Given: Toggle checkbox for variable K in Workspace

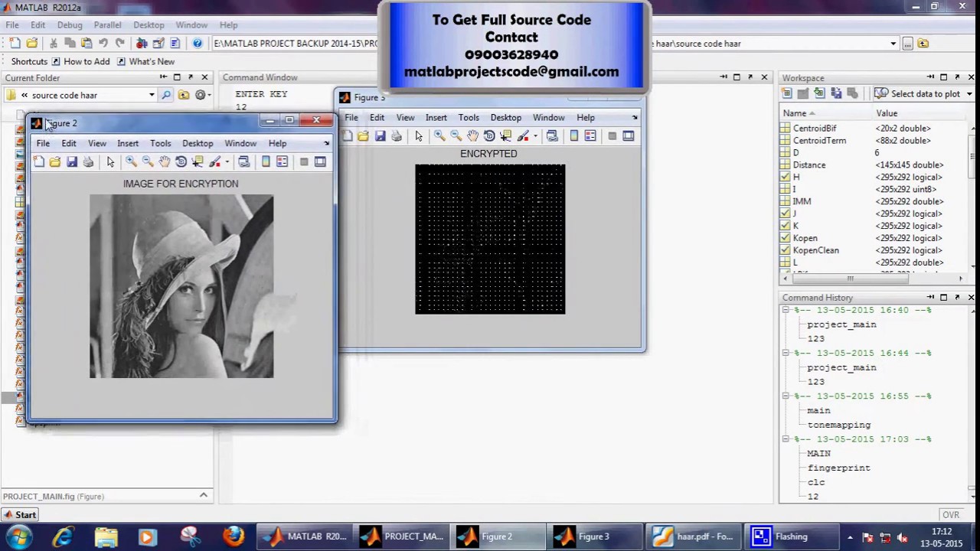Looking at the screenshot, I should click(x=785, y=226).
